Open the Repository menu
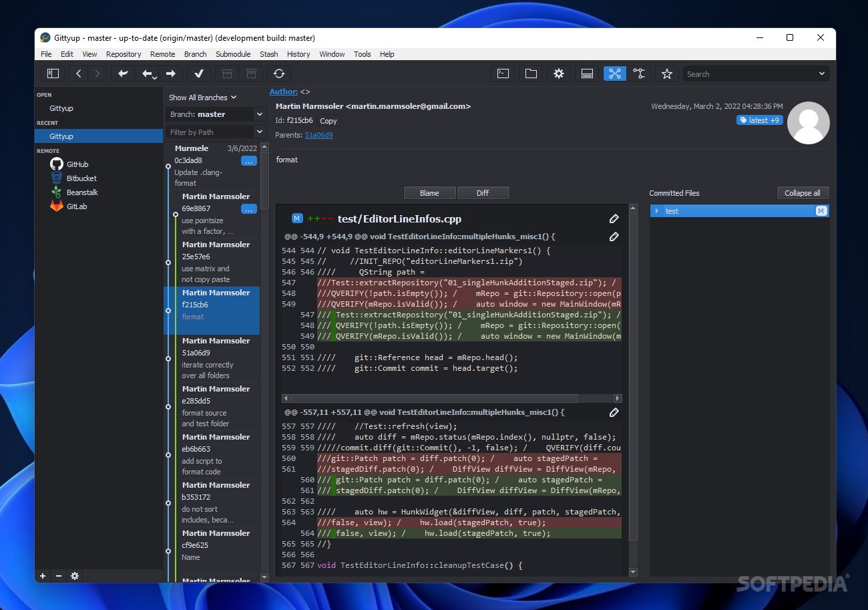 point(124,54)
